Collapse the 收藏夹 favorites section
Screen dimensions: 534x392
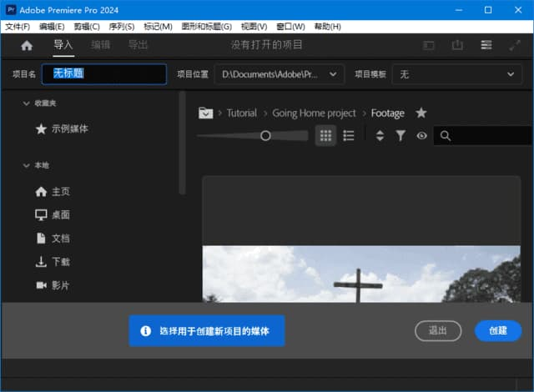[x=26, y=103]
